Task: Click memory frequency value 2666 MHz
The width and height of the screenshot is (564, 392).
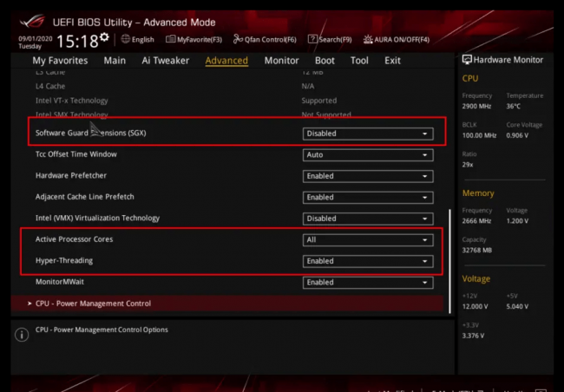Action: pyautogui.click(x=476, y=221)
